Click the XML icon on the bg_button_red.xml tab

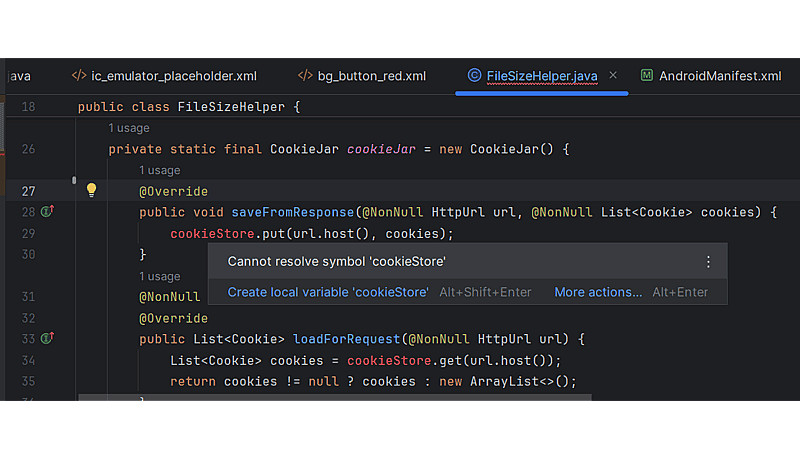click(305, 76)
